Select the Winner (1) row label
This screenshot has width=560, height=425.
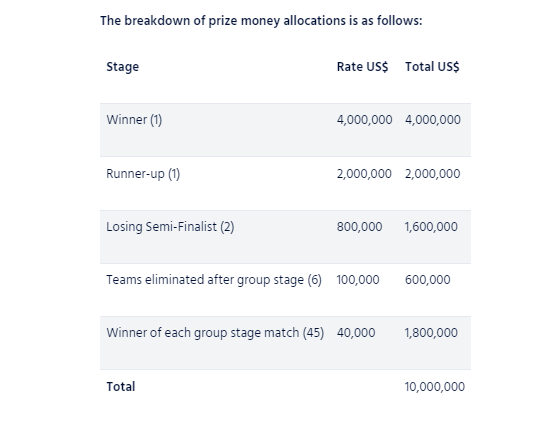134,120
